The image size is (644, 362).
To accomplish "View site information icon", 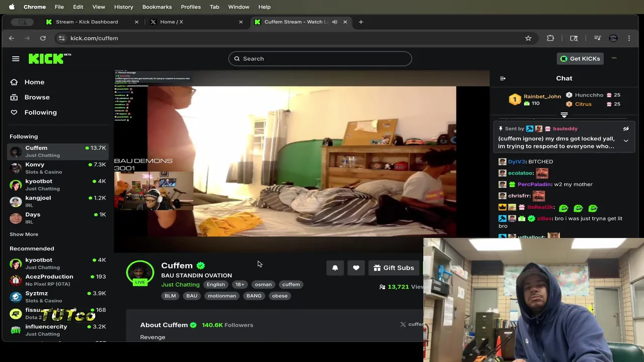I will point(61,38).
